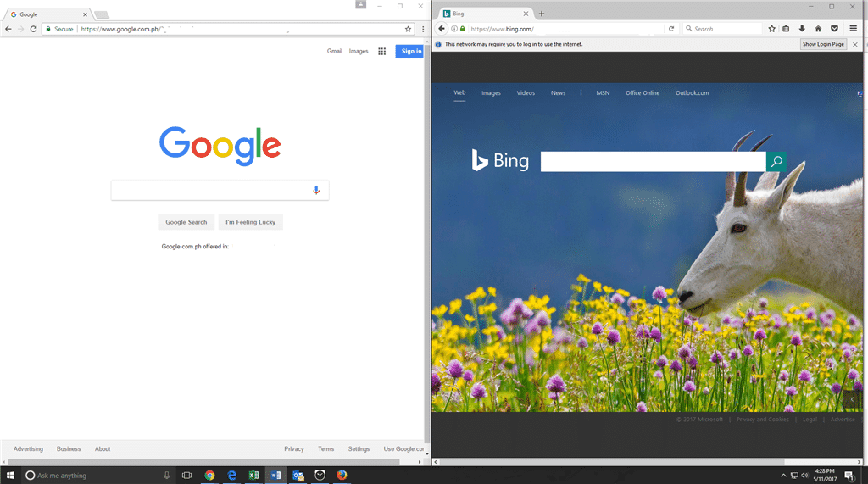Reload the Google page in Chrome
This screenshot has width=868, height=484.
pos(33,29)
